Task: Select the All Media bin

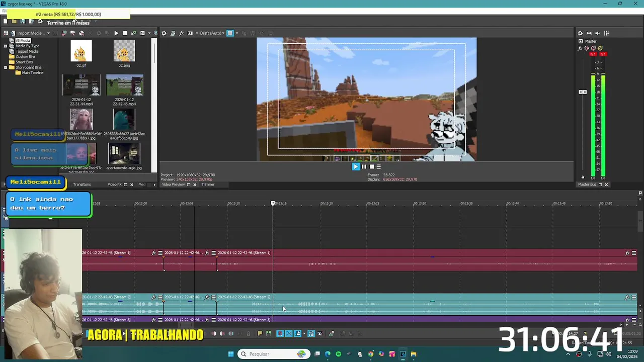Action: [23, 41]
